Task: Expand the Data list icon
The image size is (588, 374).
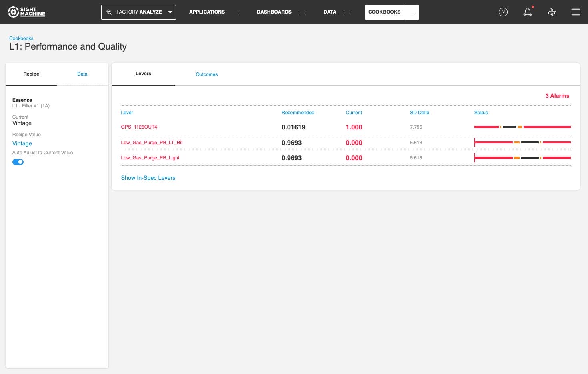Action: (x=347, y=12)
